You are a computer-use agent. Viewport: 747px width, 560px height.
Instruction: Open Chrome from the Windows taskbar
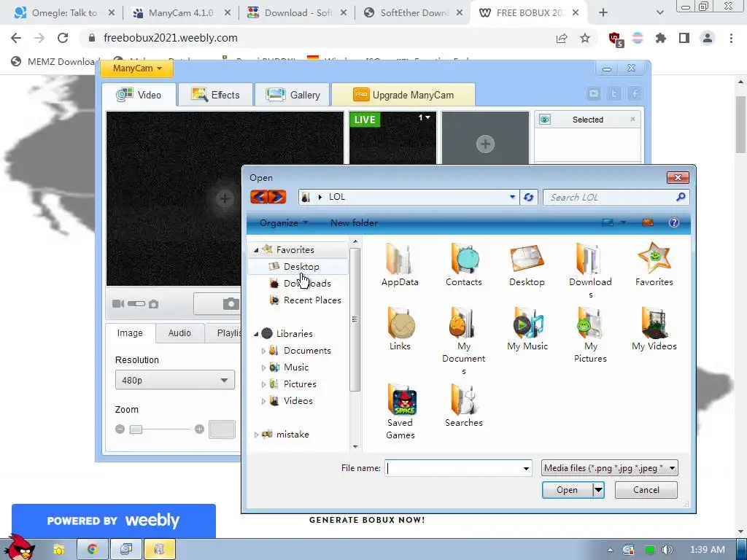[x=93, y=549]
